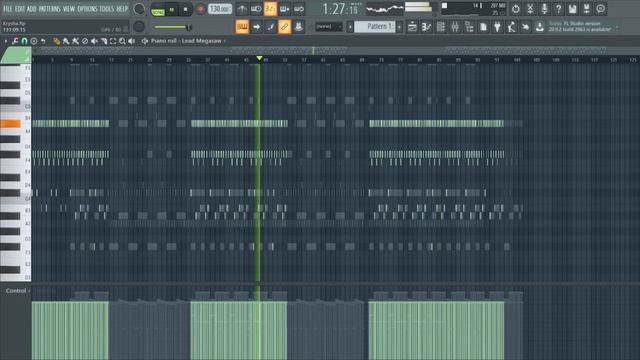This screenshot has height=360, width=640.
Task: Toggle the piano roll snap magnet
Action: pos(24,41)
